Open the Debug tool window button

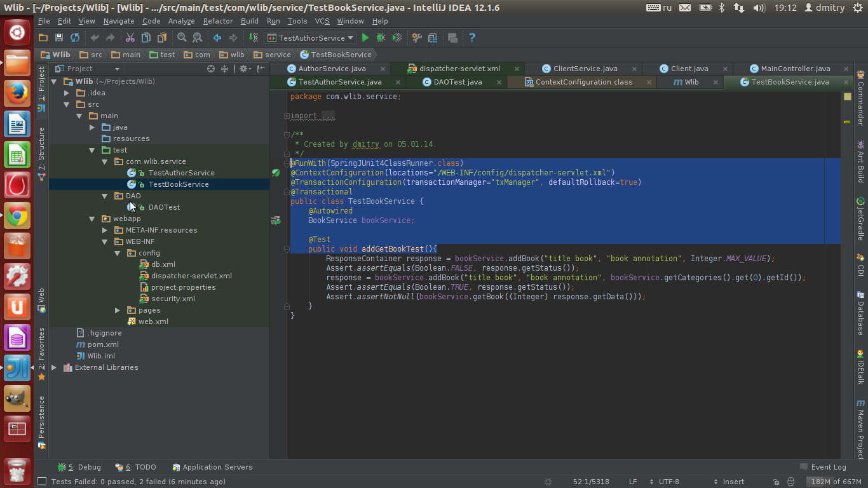79,467
